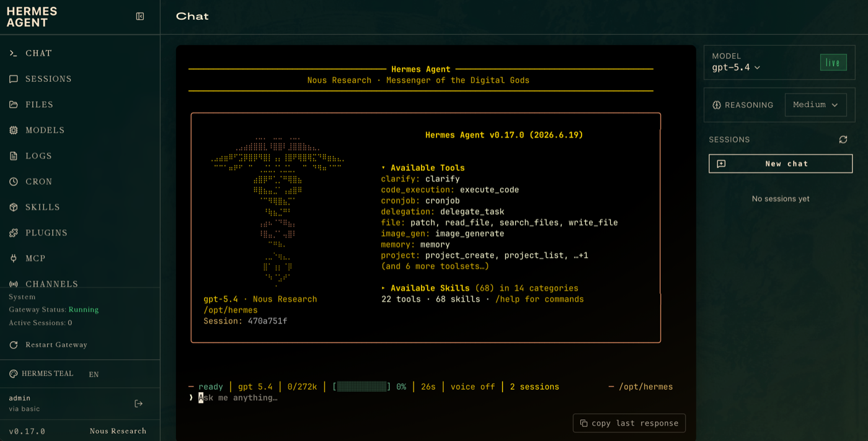The width and height of the screenshot is (868, 441).
Task: Click the Gateway Status Running text
Action: (54, 310)
